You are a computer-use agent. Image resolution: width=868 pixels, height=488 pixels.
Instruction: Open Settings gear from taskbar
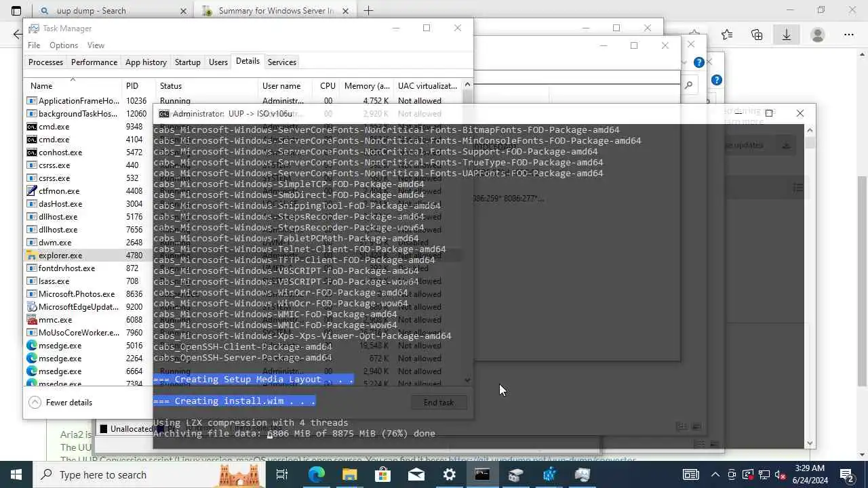(449, 474)
